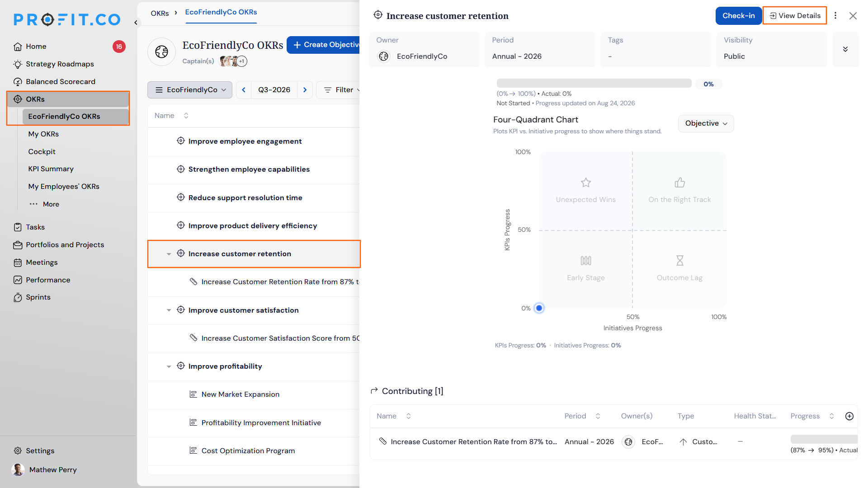Go to next quarter after Q3-2026

click(x=305, y=90)
